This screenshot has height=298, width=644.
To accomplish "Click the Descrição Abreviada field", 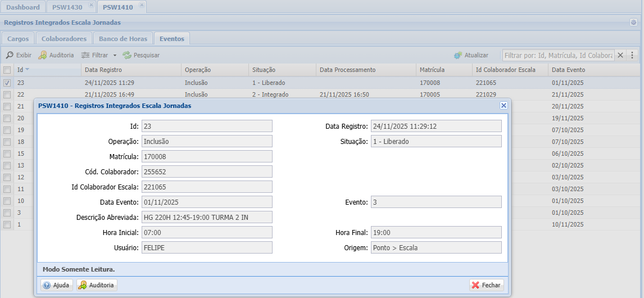I will click(x=207, y=218).
